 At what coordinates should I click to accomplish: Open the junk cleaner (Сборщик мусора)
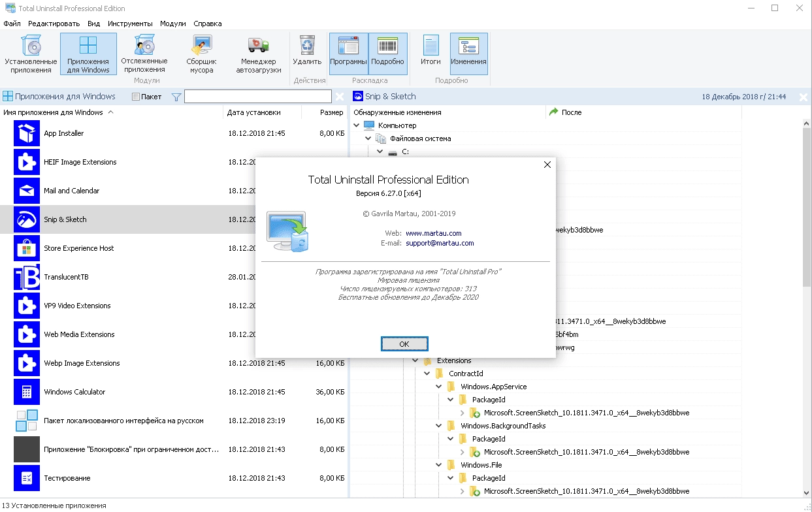point(201,54)
